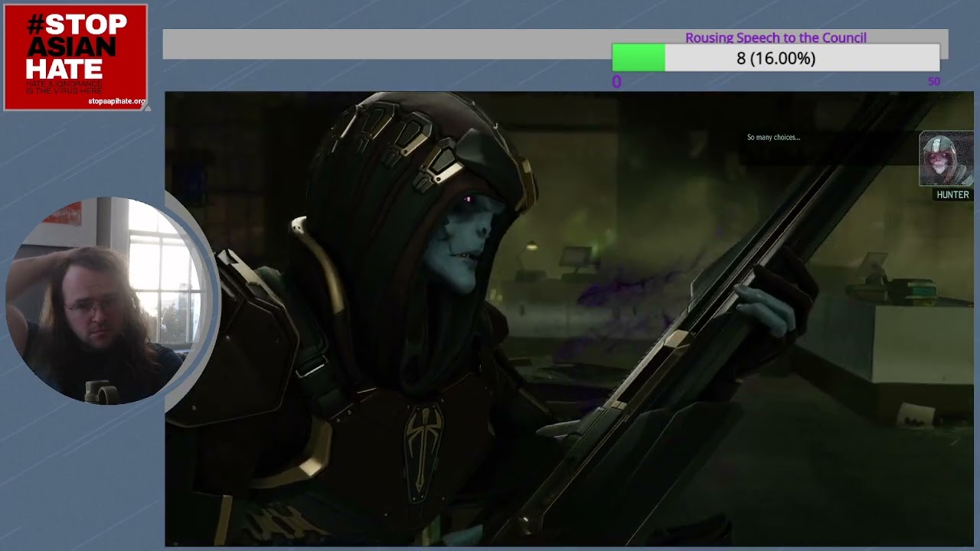Open the stopaapihate.org link
980x551 pixels.
pyautogui.click(x=116, y=101)
